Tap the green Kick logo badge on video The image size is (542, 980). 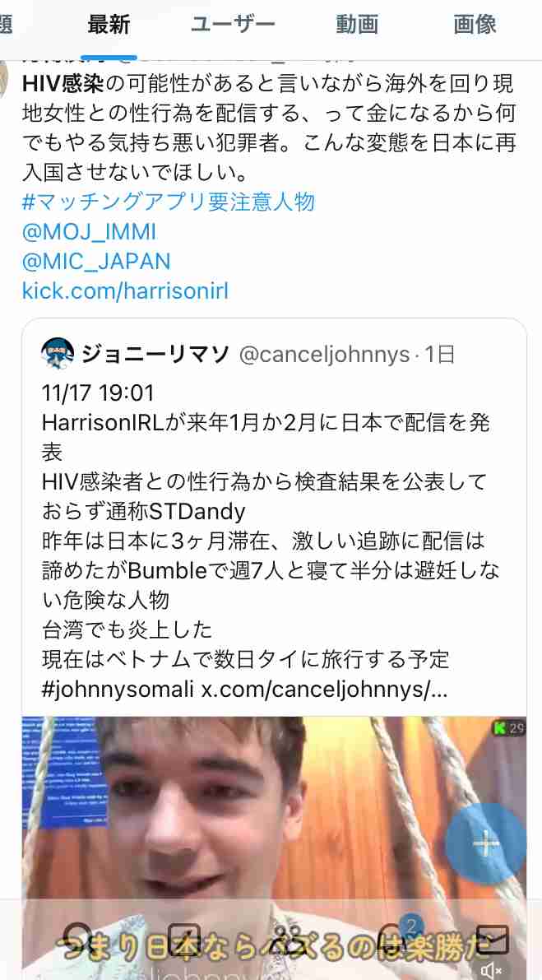coord(499,727)
